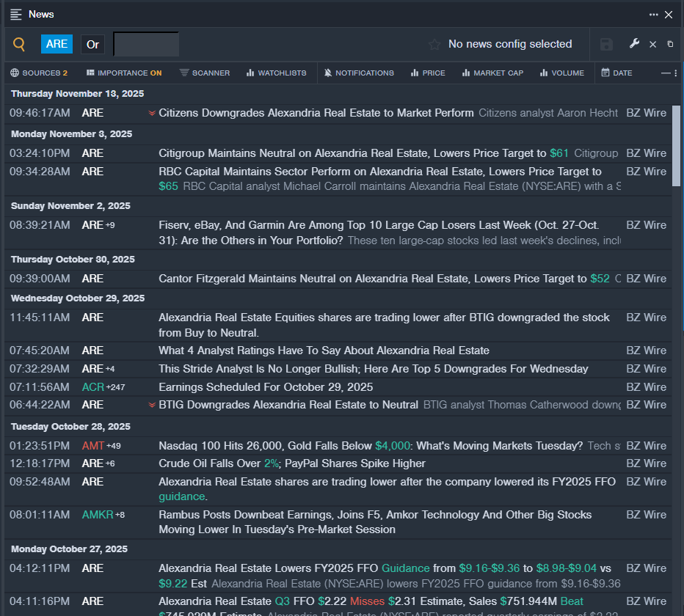This screenshot has width=684, height=616.
Task: Open the Sources filter dropdown
Action: point(39,73)
